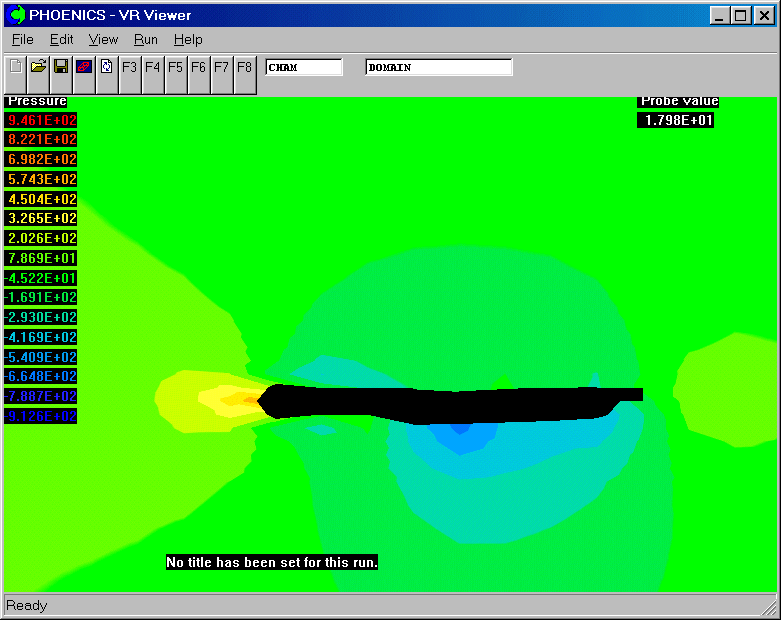Viewport: 781px width, 620px height.
Task: Open a file with the folder icon
Action: [38, 68]
